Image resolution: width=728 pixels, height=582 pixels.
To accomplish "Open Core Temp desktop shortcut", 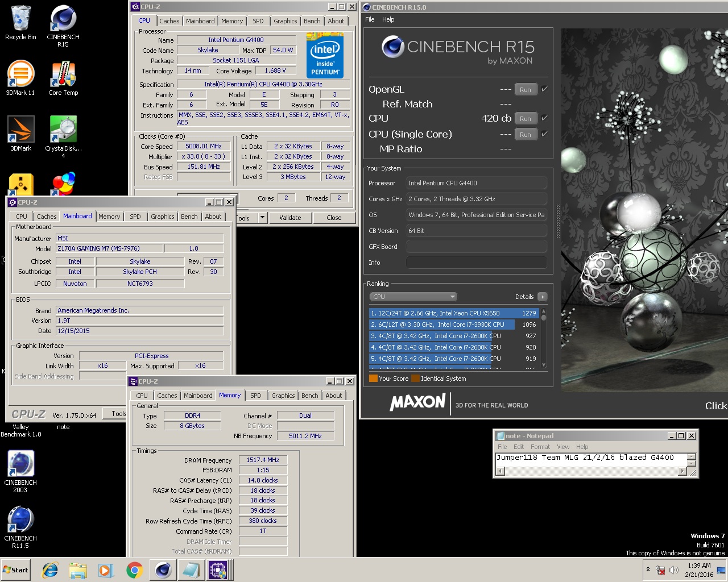I will point(63,78).
